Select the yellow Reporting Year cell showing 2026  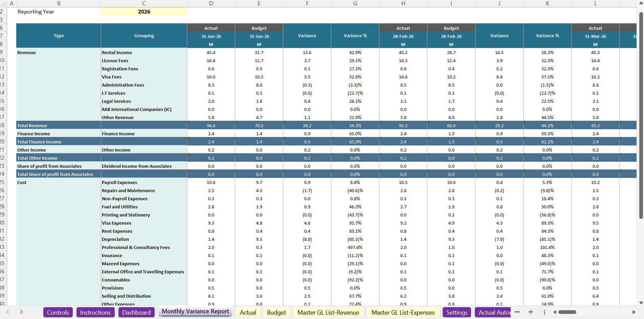(144, 12)
